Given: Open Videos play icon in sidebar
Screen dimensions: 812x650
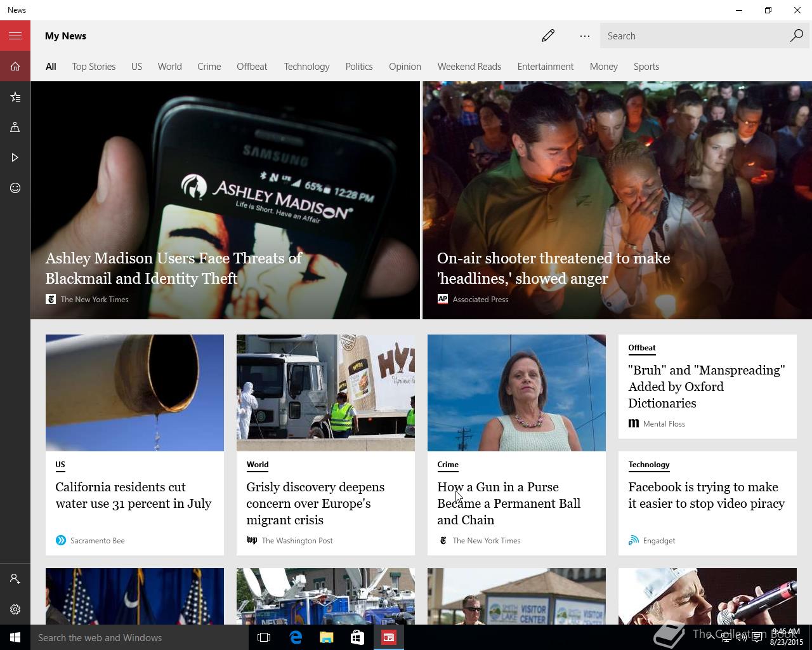Looking at the screenshot, I should (15, 157).
